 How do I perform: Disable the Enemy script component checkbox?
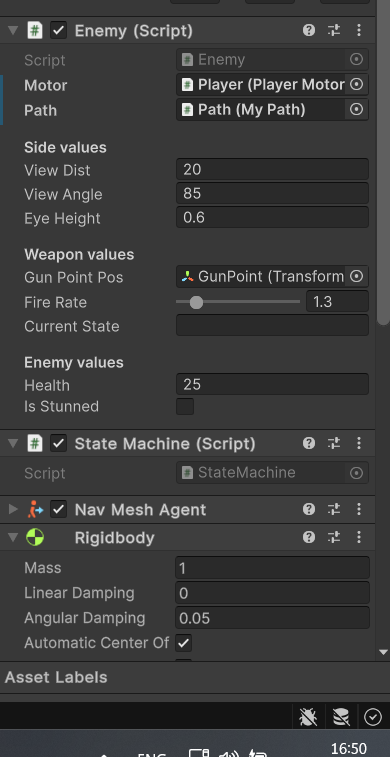pos(58,30)
